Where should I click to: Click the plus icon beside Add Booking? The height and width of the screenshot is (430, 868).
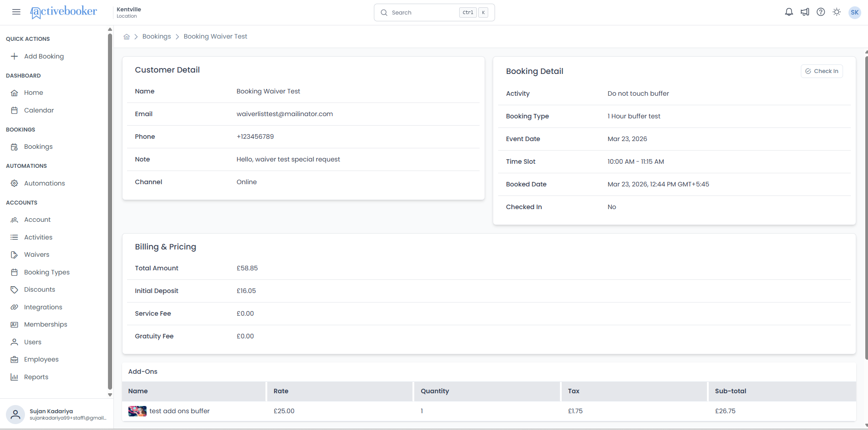click(15, 56)
